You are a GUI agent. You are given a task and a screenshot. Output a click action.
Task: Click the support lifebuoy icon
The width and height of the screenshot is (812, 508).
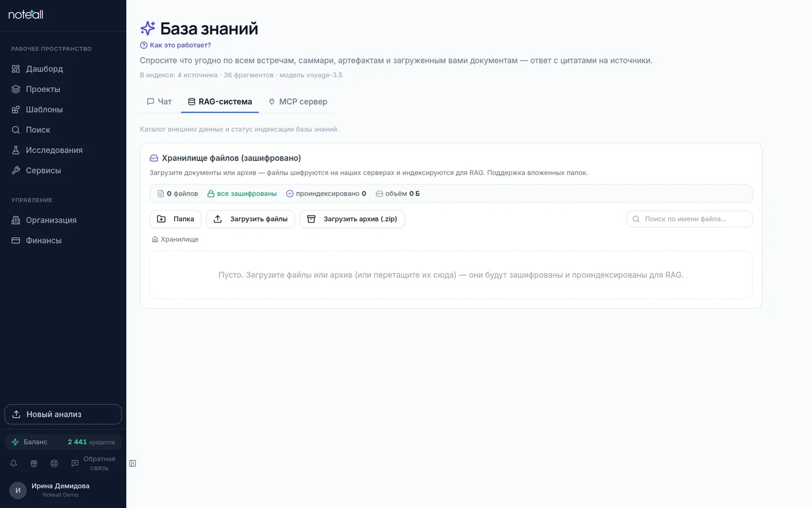[x=54, y=463]
